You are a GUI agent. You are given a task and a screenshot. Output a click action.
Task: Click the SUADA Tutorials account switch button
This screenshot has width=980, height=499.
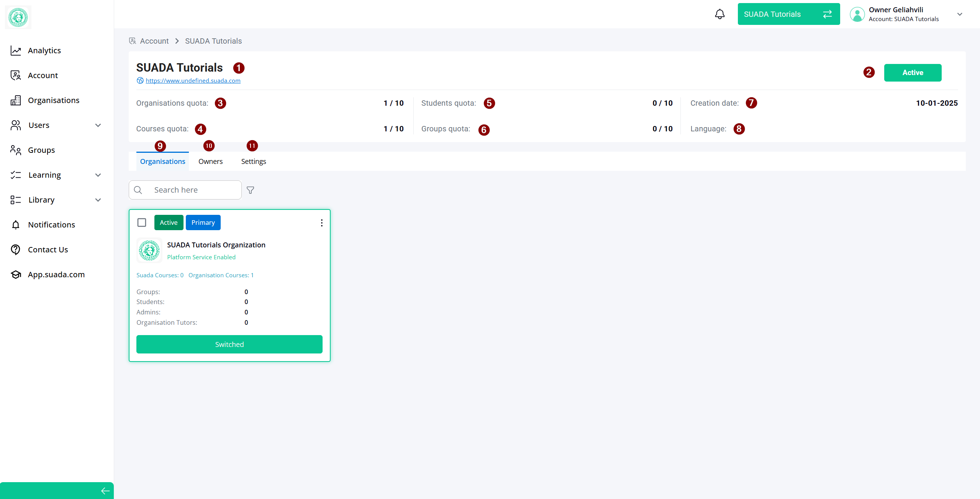(788, 14)
